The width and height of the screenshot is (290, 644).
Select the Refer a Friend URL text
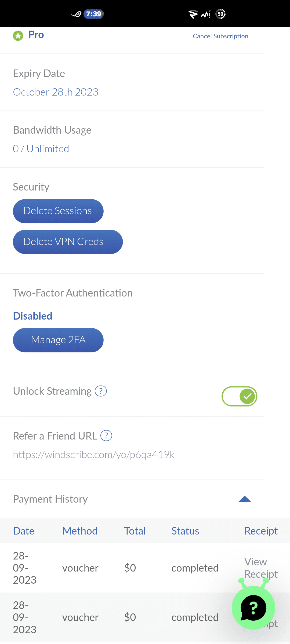tap(94, 455)
